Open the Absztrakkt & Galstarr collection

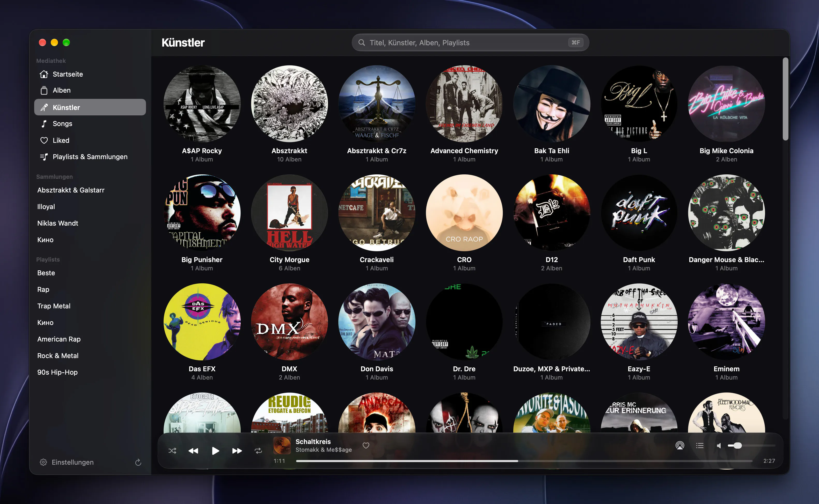pyautogui.click(x=71, y=190)
